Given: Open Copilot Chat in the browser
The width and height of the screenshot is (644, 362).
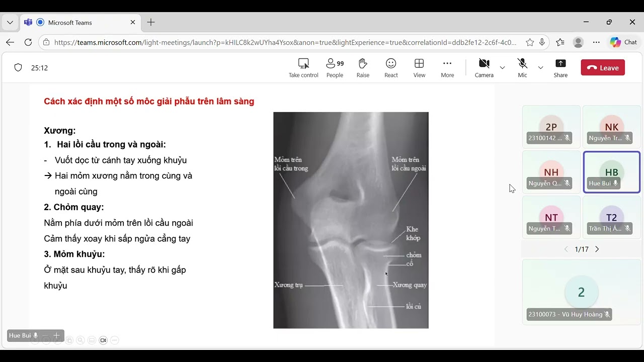Looking at the screenshot, I should (623, 42).
